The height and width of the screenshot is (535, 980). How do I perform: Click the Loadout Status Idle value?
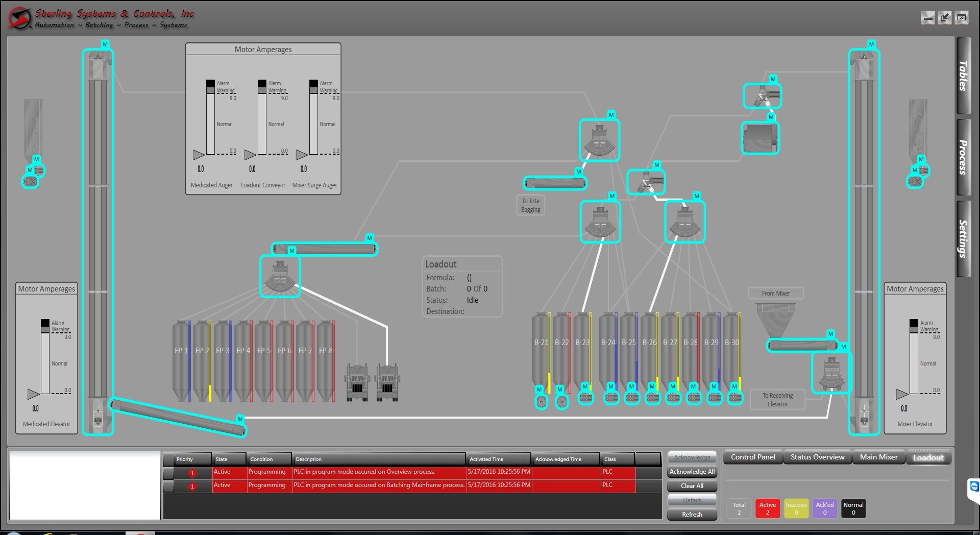click(473, 300)
